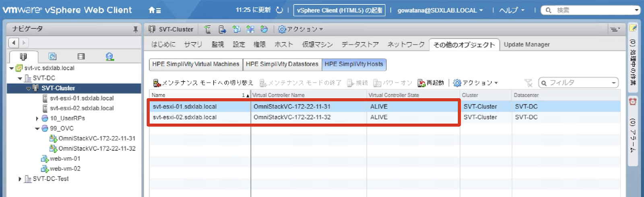Image resolution: width=644 pixels, height=197 pixels.
Task: Collapse the SVT-DC datacenter node
Action: [x=20, y=78]
